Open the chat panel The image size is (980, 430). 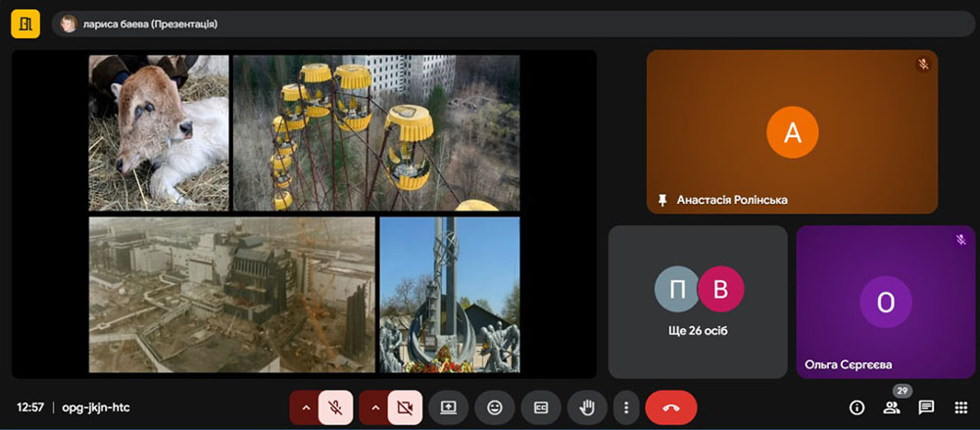click(x=925, y=407)
